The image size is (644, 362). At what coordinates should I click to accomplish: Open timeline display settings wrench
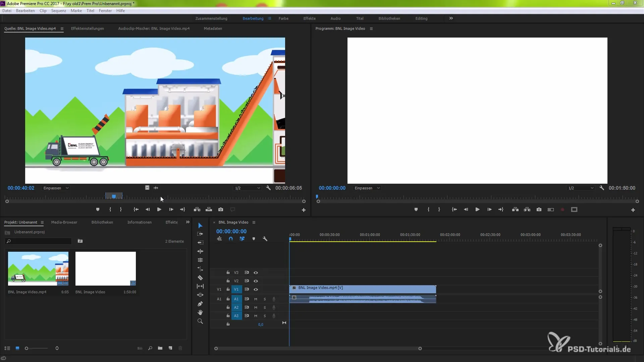coord(265,239)
